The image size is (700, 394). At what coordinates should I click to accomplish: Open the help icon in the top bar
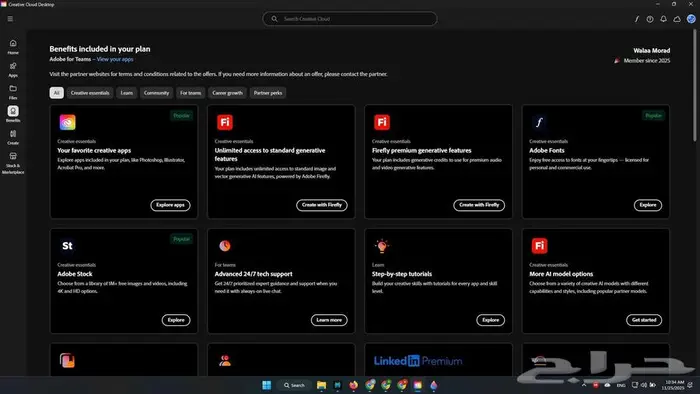click(x=650, y=19)
